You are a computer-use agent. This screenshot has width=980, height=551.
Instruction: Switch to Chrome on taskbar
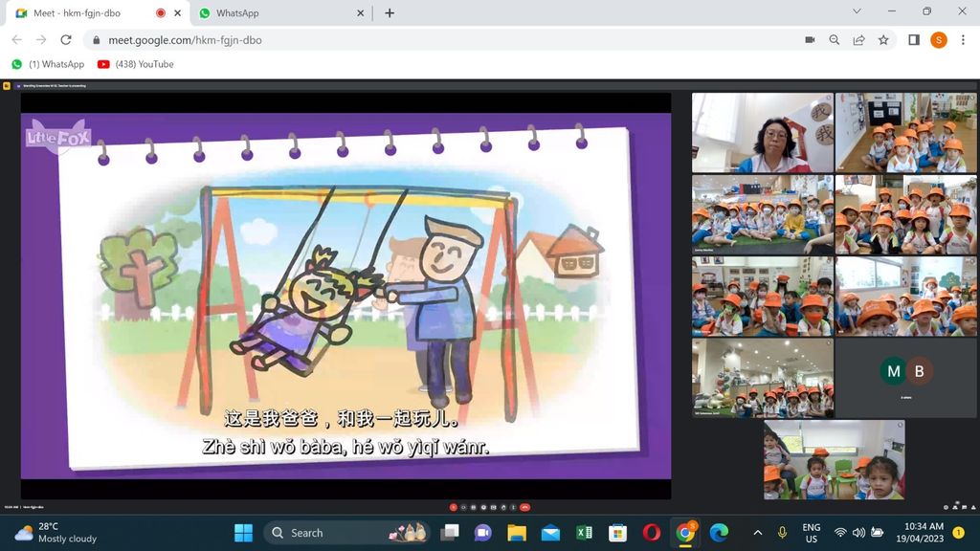point(685,533)
